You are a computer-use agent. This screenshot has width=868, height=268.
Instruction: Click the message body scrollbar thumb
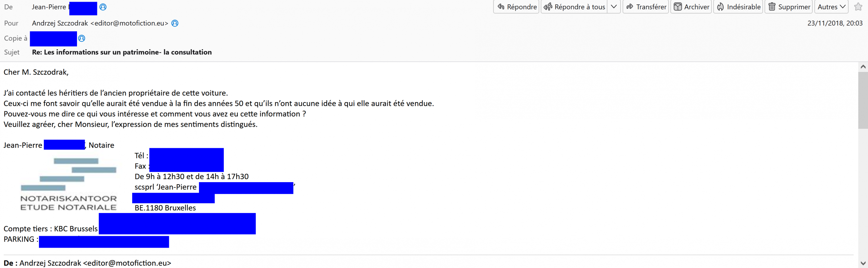point(863,100)
